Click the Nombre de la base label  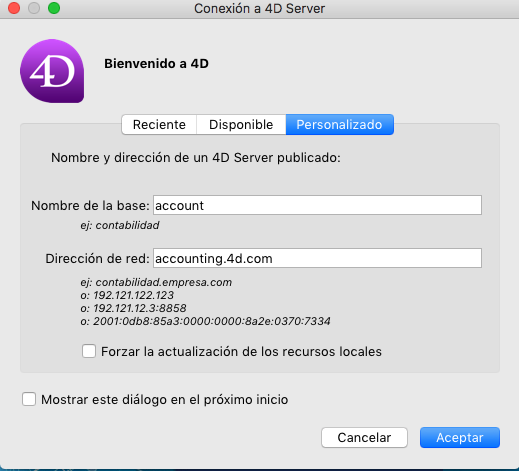pos(90,206)
